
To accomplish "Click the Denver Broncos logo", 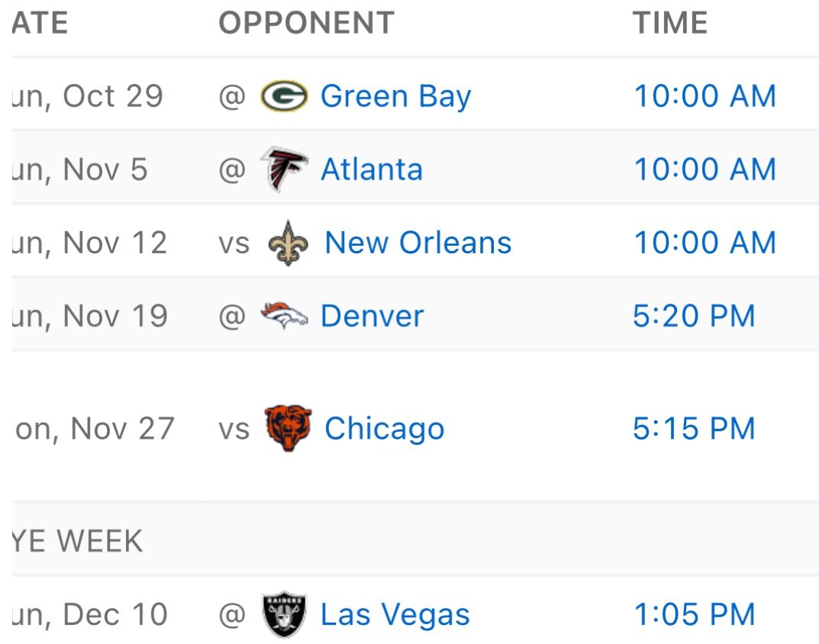I will click(284, 316).
